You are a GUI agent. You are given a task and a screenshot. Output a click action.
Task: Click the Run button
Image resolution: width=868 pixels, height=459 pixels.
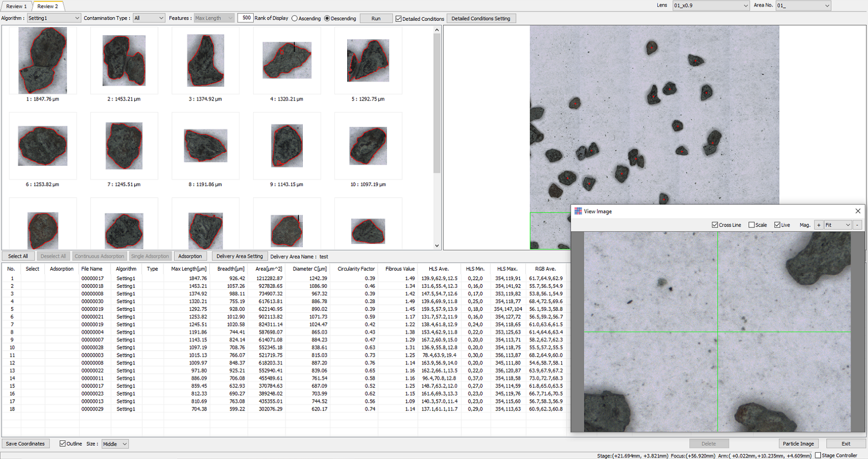[x=376, y=19]
